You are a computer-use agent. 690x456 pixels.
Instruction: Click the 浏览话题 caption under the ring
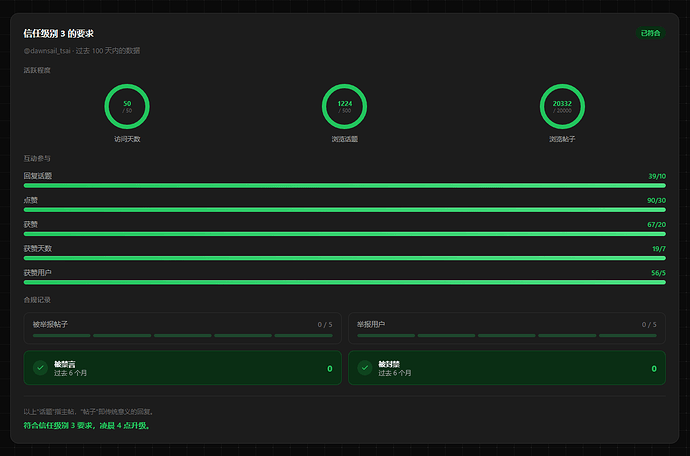(345, 139)
